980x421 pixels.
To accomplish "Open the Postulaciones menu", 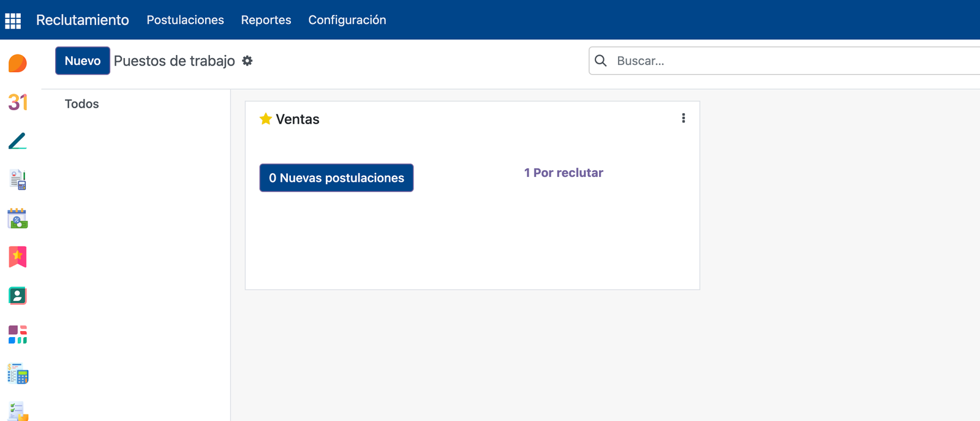I will click(185, 20).
